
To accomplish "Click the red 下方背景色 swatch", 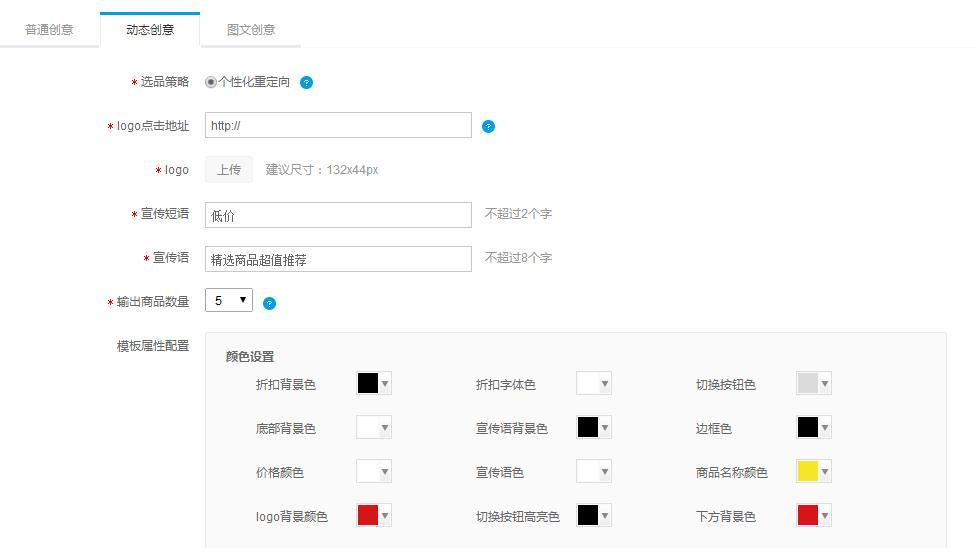I will pos(807,516).
